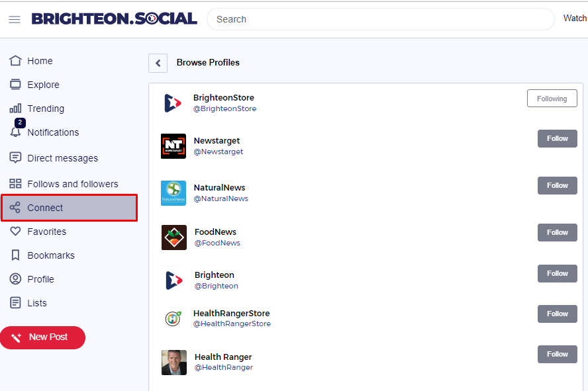Open the @FoodNews handle link

pos(217,243)
